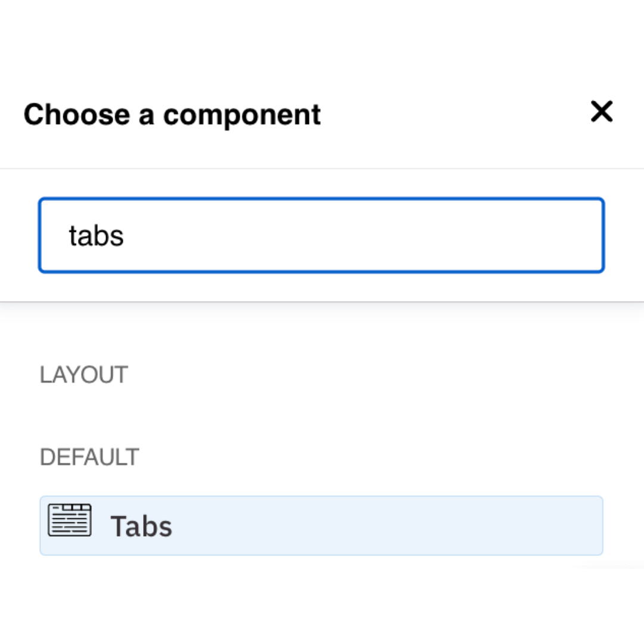The height and width of the screenshot is (644, 644).
Task: Click the X icon beside the dialog title
Action: click(x=601, y=112)
